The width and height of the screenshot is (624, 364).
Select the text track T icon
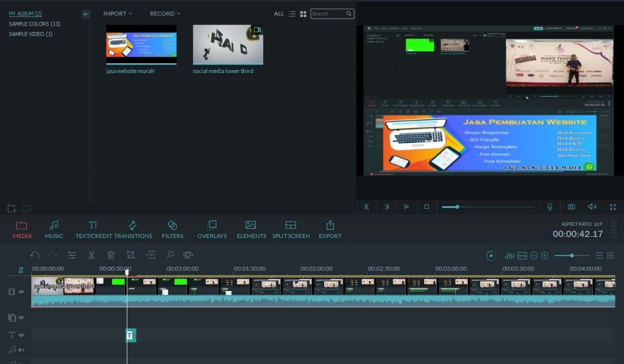12,335
